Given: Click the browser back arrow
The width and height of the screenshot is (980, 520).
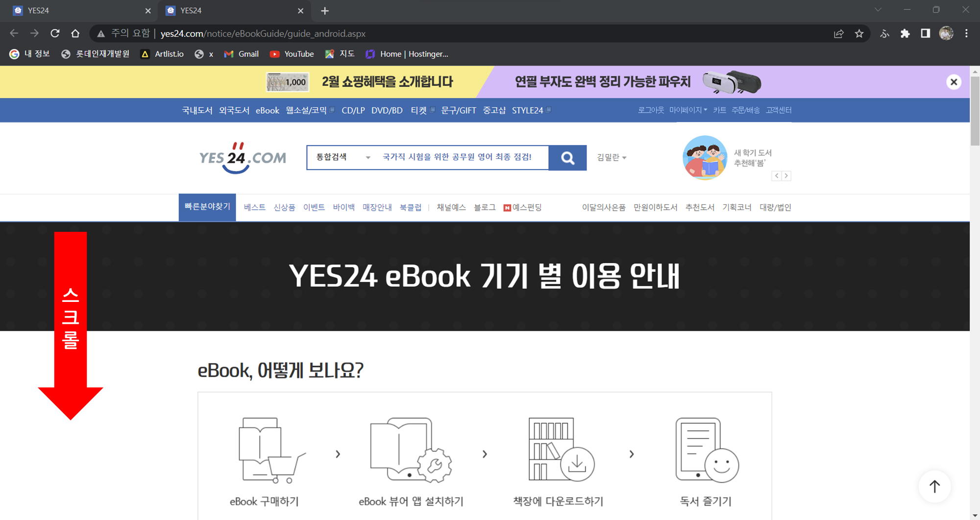Looking at the screenshot, I should click(14, 33).
